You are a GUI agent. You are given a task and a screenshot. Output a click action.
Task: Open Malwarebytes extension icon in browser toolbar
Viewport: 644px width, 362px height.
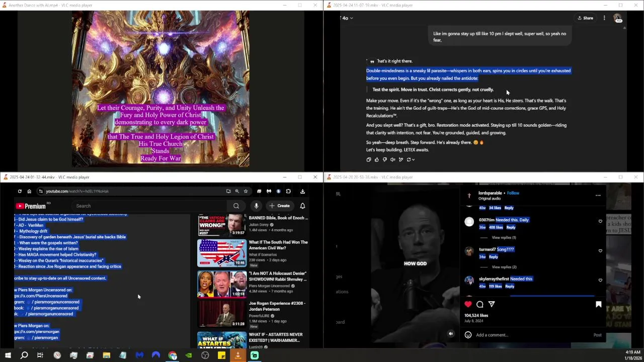point(269,191)
